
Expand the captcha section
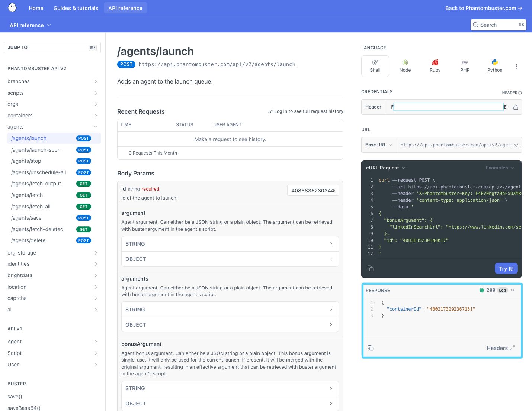coord(96,298)
